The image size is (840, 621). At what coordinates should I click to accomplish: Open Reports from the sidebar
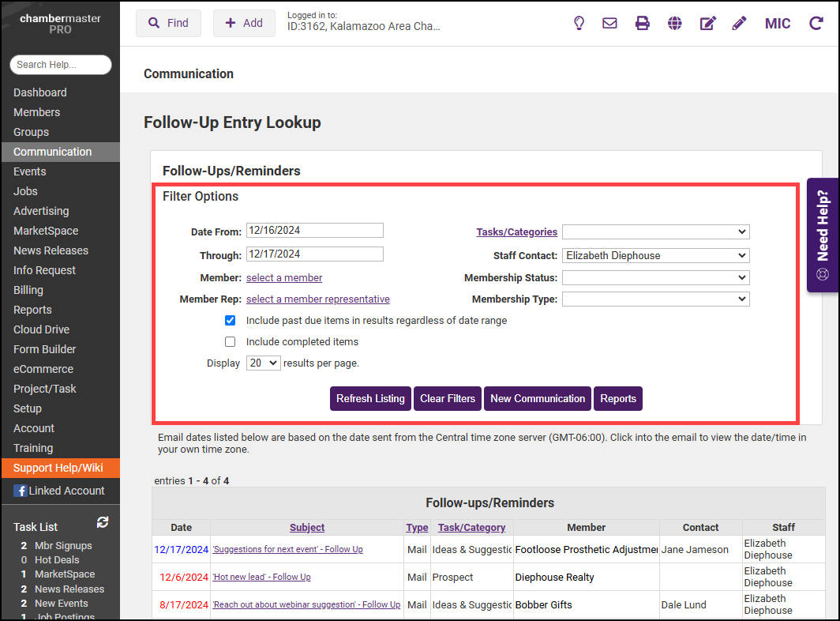tap(32, 310)
